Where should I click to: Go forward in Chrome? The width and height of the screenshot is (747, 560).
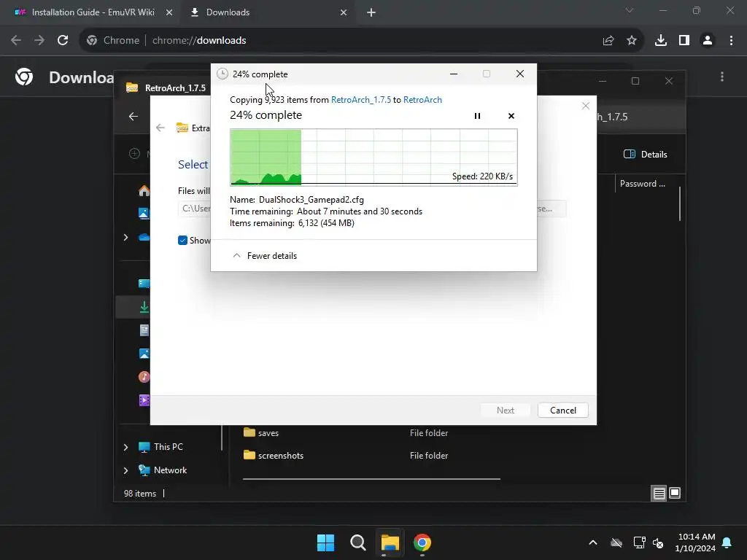tap(39, 41)
